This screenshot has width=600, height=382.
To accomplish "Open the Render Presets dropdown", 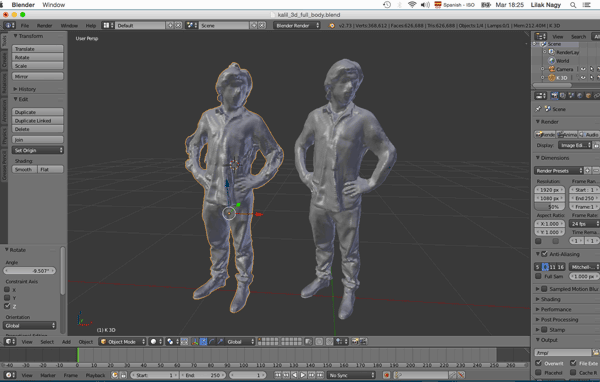I will (559, 171).
